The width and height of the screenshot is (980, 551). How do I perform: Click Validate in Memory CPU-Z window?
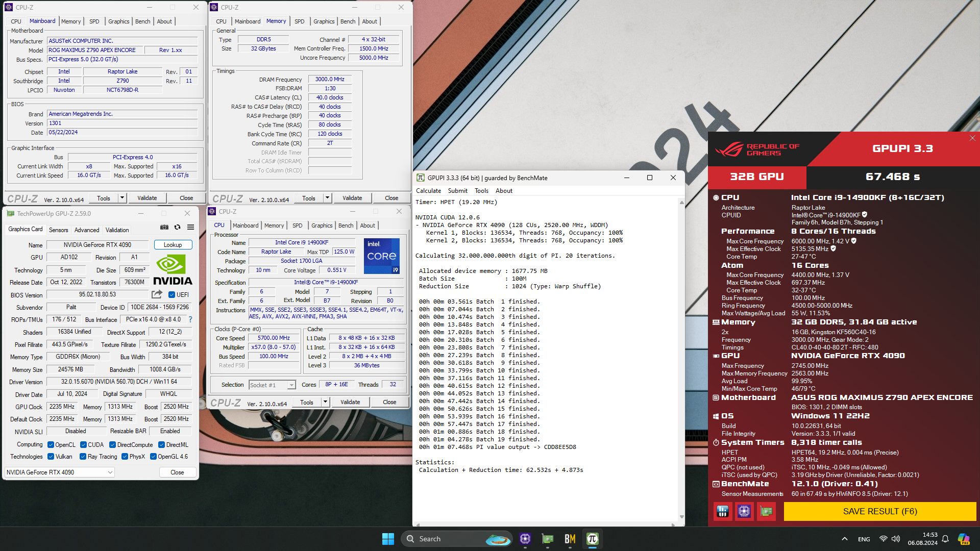pyautogui.click(x=352, y=198)
